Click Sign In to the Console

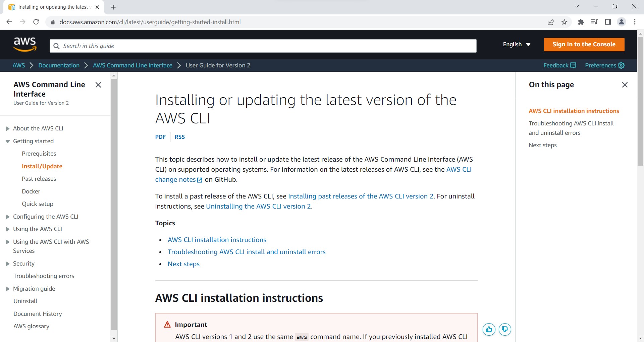[x=584, y=44]
